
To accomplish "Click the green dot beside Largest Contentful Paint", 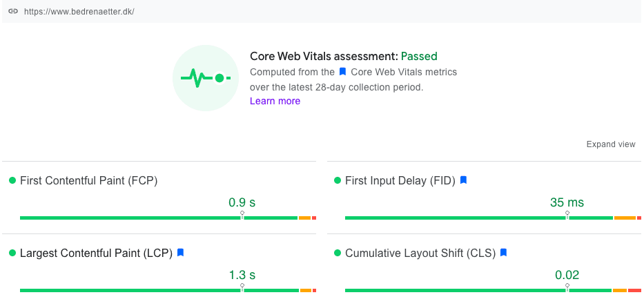I will coord(12,254).
